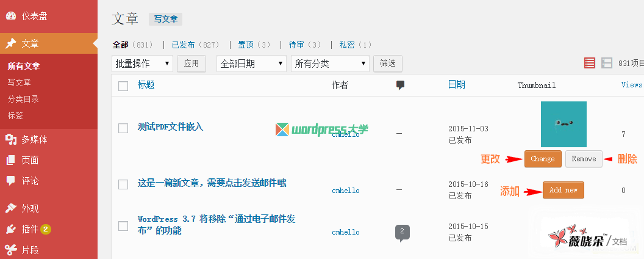
Task: Expand the 全部日期 date filter dropdown
Action: click(x=251, y=64)
